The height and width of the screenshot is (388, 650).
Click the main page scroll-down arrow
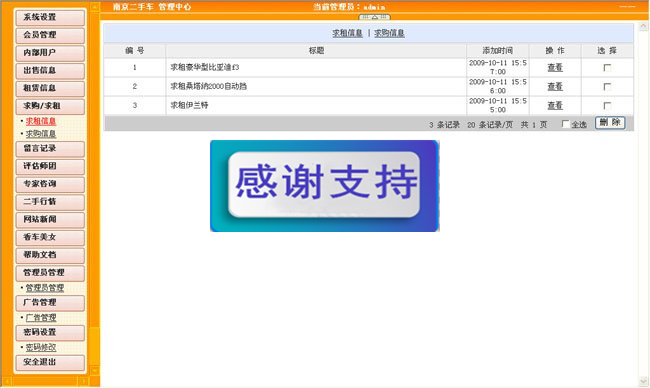[x=643, y=381]
